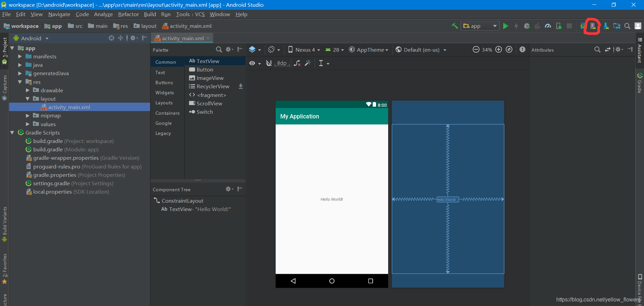Open build.gradle (Module: app) file
Viewport: 644px width, 306px height.
[66, 150]
